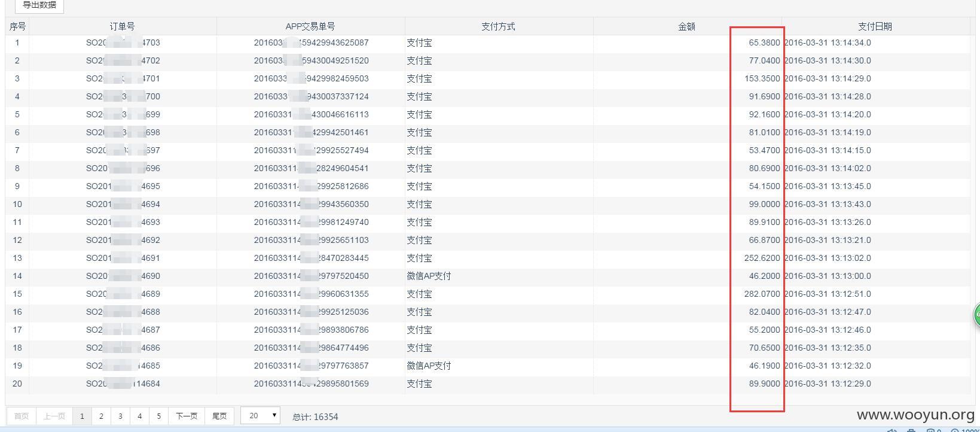Screen dimensions: 980x432
Task: Click sequence number 12 cell
Action: [x=17, y=240]
